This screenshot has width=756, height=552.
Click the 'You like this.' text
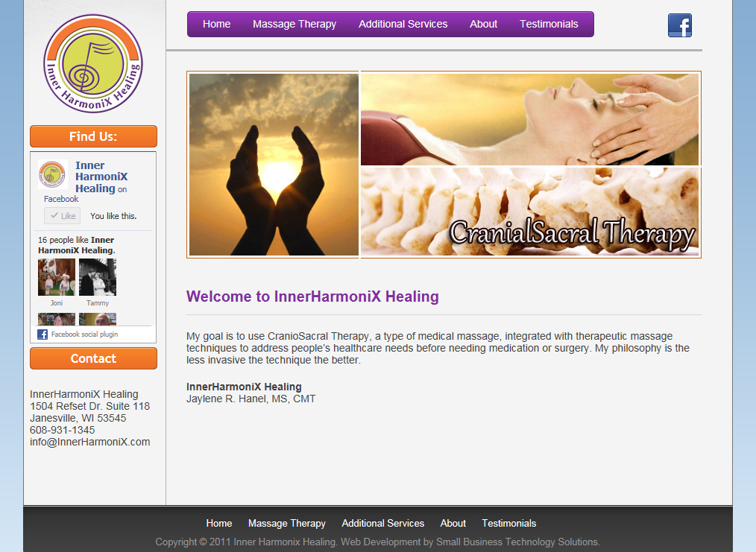click(113, 216)
